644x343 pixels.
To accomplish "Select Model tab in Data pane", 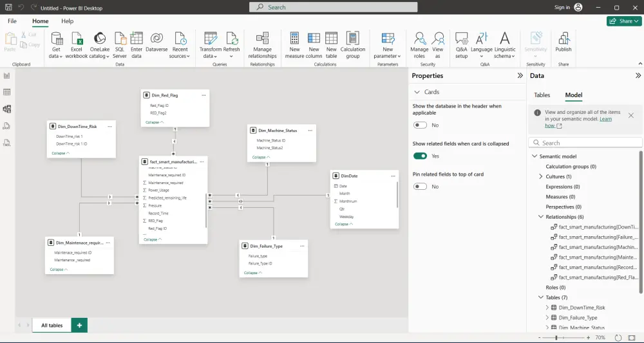I will click(573, 95).
